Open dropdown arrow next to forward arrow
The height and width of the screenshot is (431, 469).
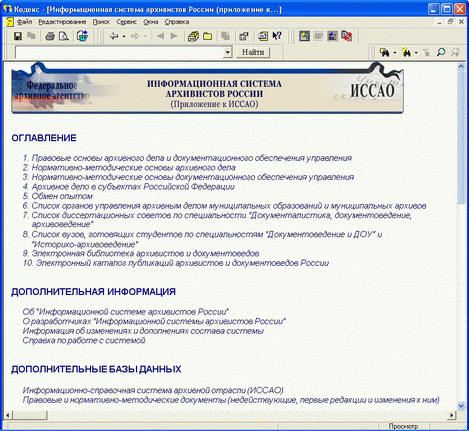(145, 36)
